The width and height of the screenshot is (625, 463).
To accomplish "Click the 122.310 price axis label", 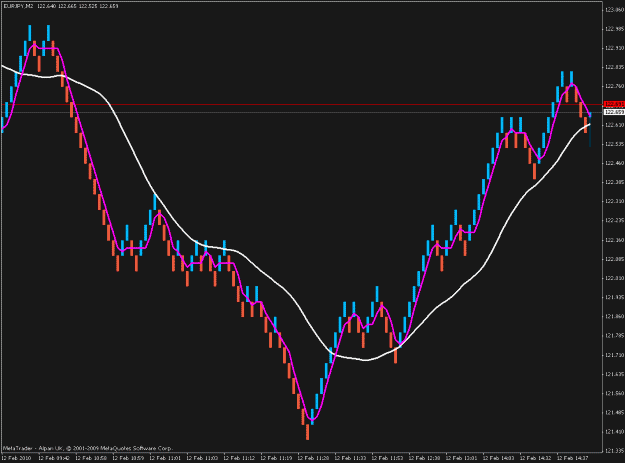I will pos(614,201).
